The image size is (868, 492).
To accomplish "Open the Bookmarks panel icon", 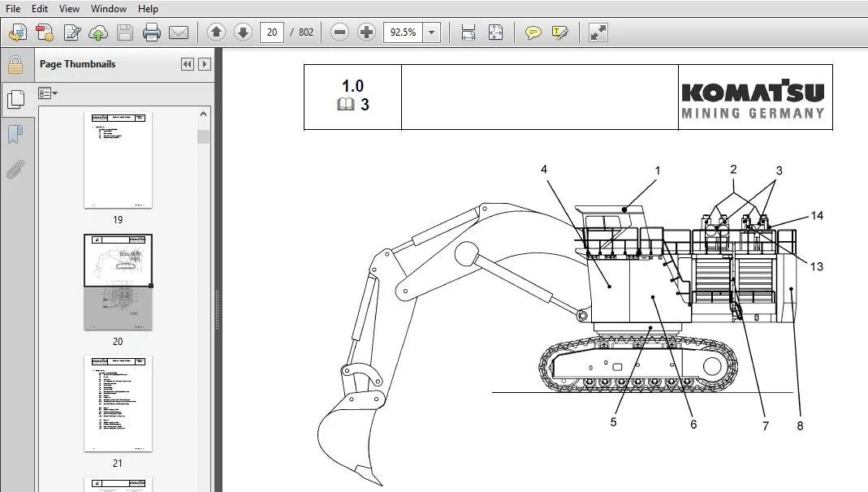I will 15,135.
